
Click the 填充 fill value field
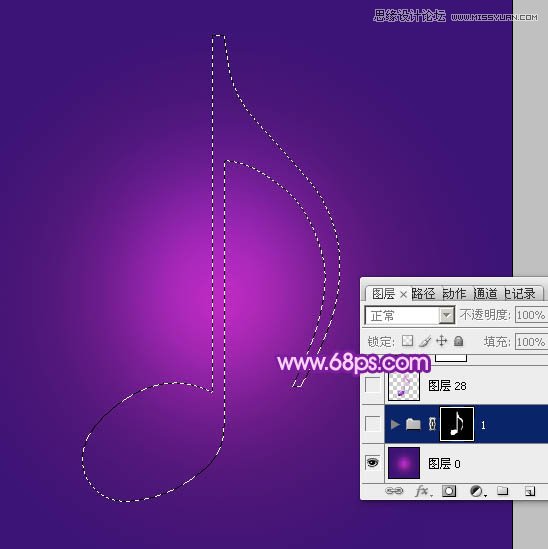tap(531, 342)
